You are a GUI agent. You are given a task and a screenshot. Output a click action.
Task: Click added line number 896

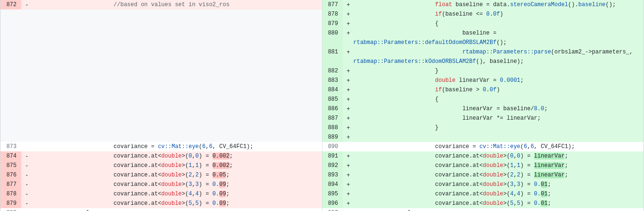[333, 203]
